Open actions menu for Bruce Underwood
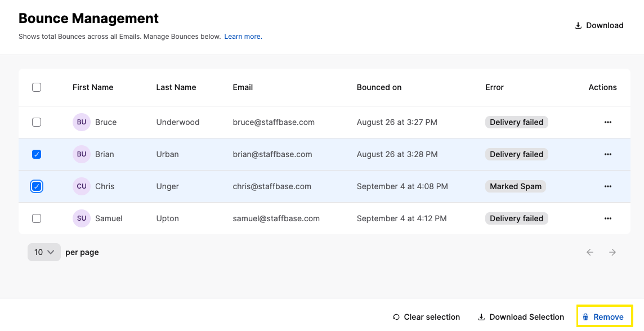Viewport: 644px width, 331px height. point(607,122)
